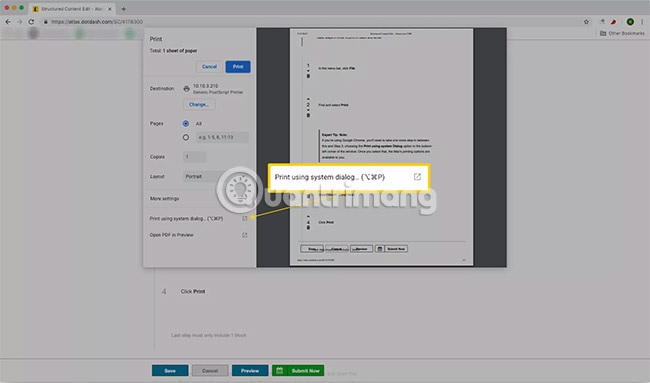Reload the page with the refresh icon
Screen dimensions: 650x383
31,22
